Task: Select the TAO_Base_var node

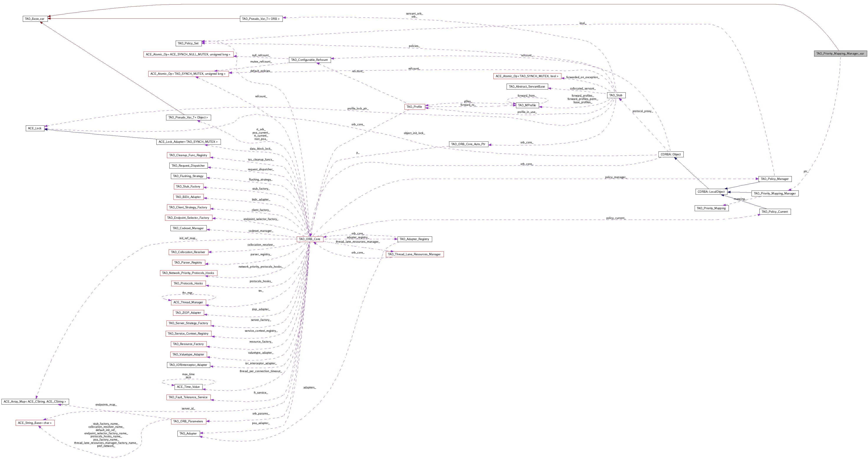Action: (35, 19)
